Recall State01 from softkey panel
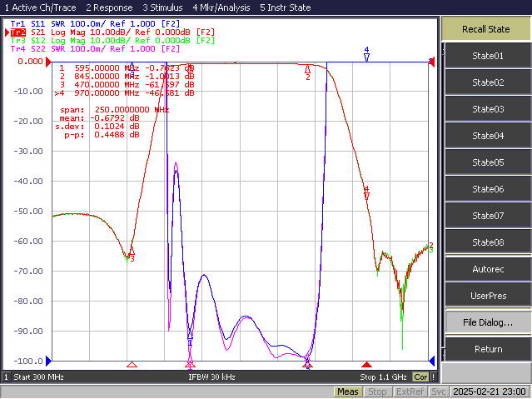532x399 pixels. 488,56
